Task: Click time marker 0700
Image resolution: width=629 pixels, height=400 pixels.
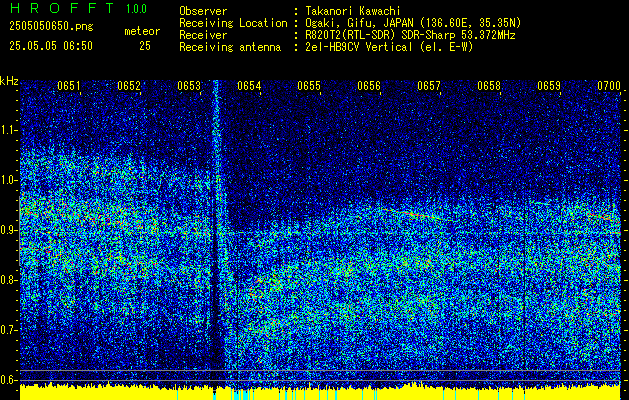Action: pyautogui.click(x=609, y=86)
